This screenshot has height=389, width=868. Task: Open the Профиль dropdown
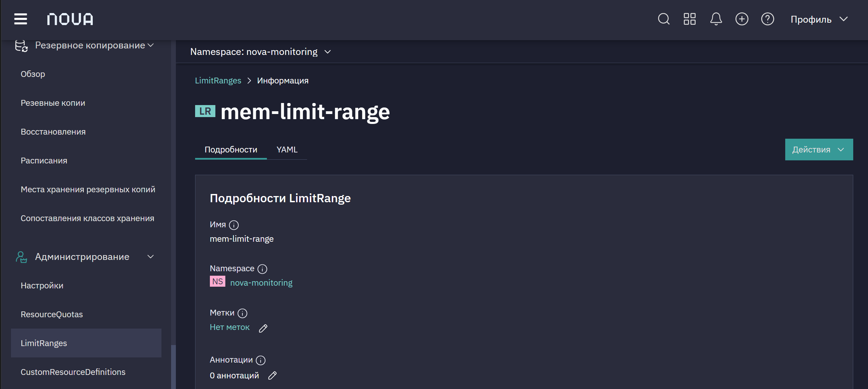(819, 19)
